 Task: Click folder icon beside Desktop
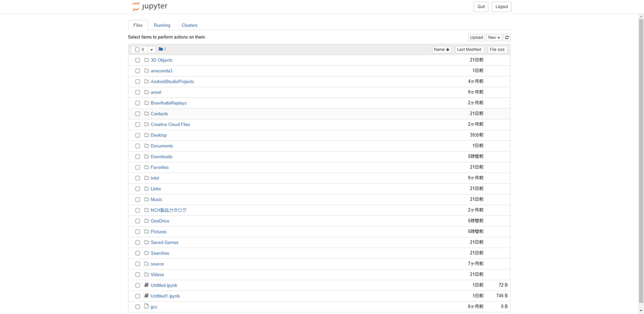pyautogui.click(x=147, y=135)
